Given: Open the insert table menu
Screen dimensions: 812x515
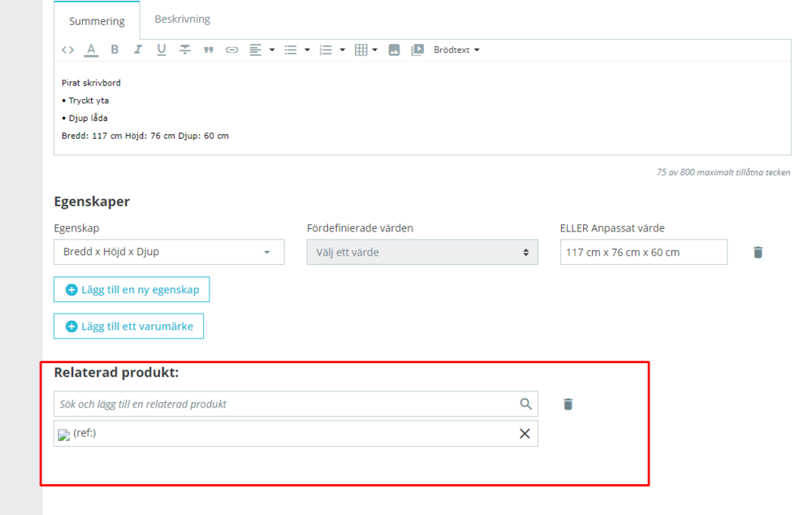Looking at the screenshot, I should click(x=366, y=50).
